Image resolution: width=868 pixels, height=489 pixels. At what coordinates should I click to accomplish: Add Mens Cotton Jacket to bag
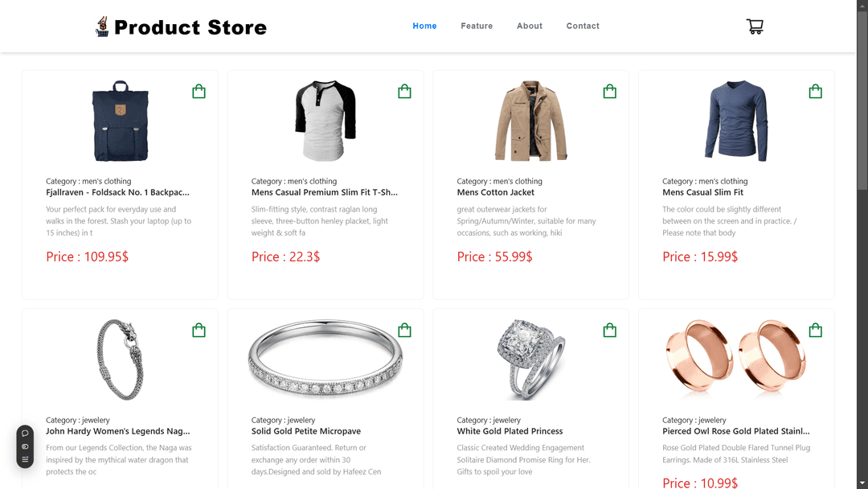coord(609,92)
